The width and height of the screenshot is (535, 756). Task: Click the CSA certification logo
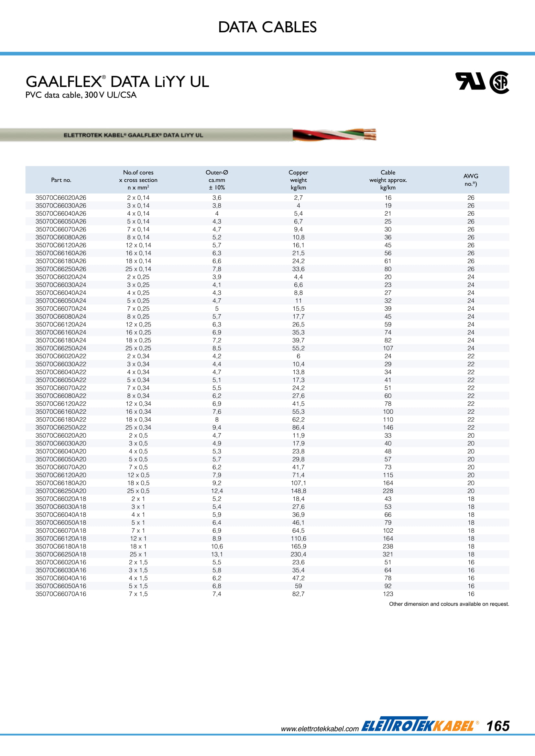499,82
